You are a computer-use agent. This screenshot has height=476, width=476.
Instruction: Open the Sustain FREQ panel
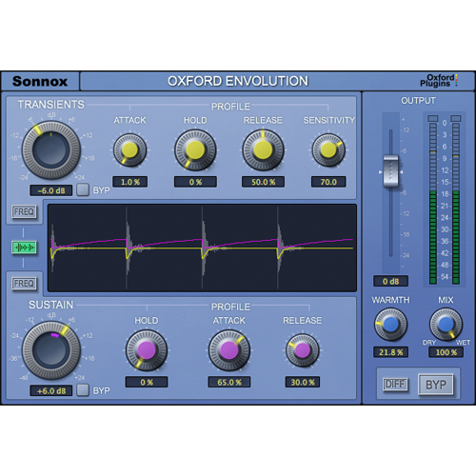pos(24,283)
